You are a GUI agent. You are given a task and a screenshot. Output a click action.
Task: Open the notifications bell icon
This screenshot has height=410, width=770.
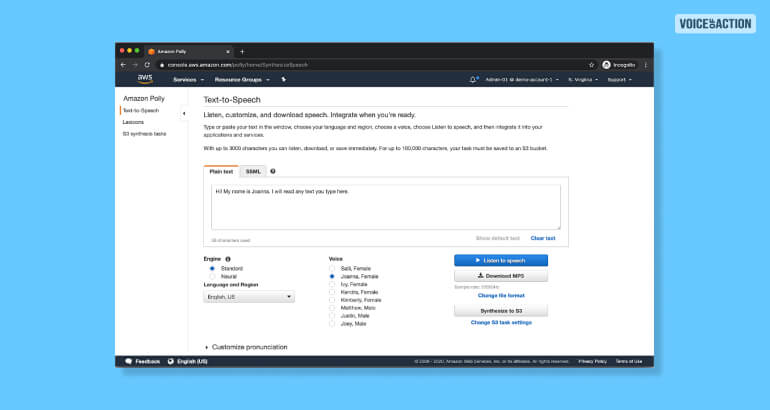473,80
